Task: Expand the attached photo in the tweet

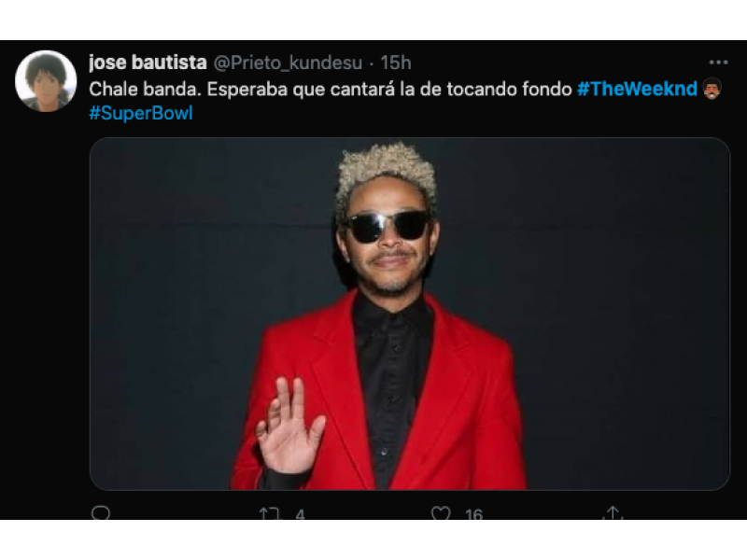Action: tap(410, 314)
